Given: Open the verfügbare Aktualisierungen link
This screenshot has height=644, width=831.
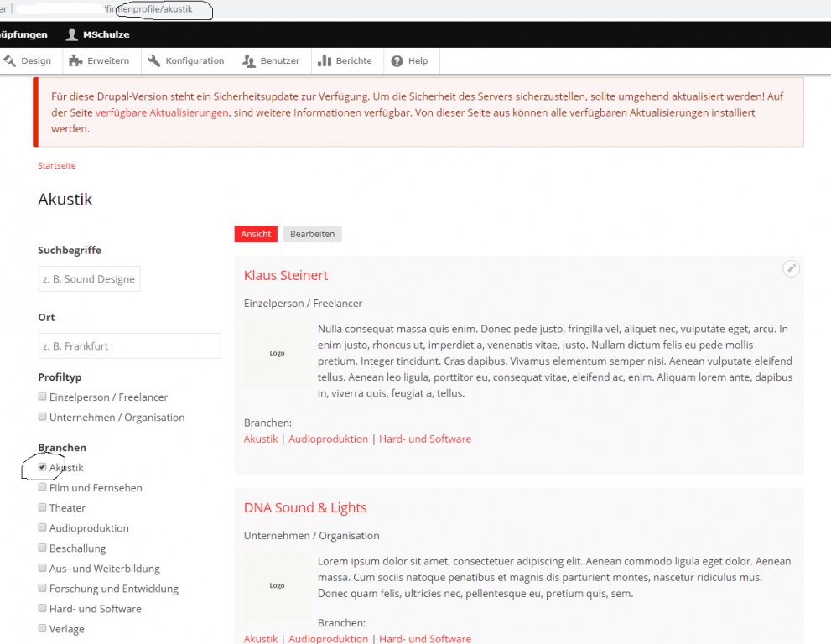Looking at the screenshot, I should coord(162,113).
